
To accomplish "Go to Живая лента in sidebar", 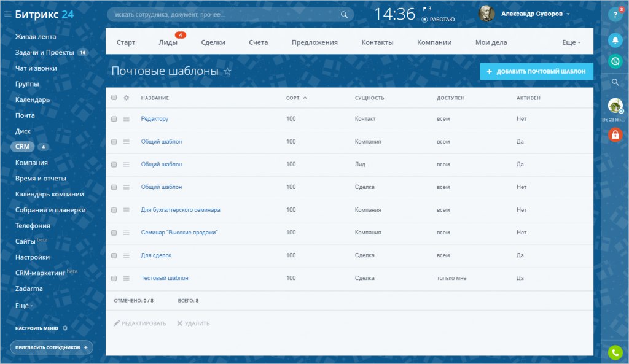I will (36, 36).
